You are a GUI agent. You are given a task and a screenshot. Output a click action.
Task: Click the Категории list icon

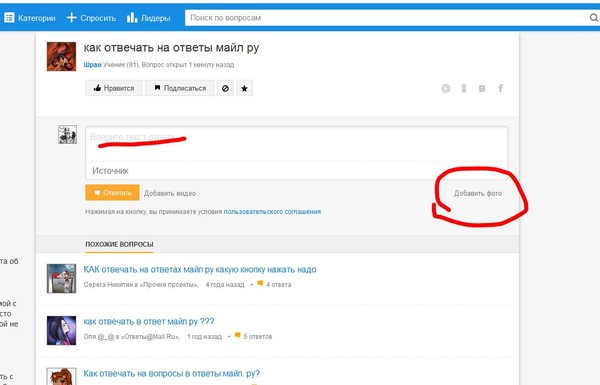pos(9,18)
